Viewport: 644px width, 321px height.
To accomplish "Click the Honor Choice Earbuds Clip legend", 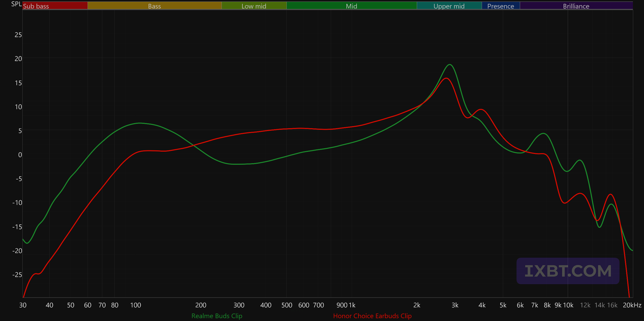I will click(372, 316).
